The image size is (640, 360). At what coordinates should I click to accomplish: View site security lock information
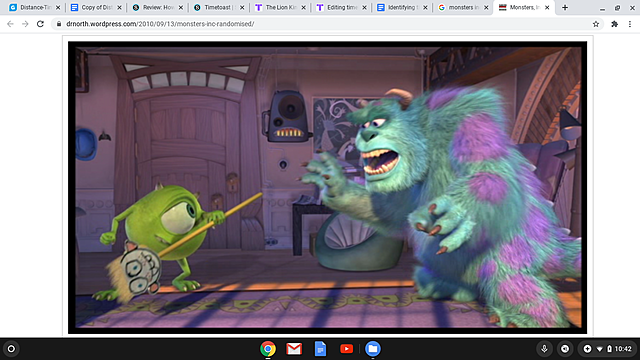click(x=59, y=24)
